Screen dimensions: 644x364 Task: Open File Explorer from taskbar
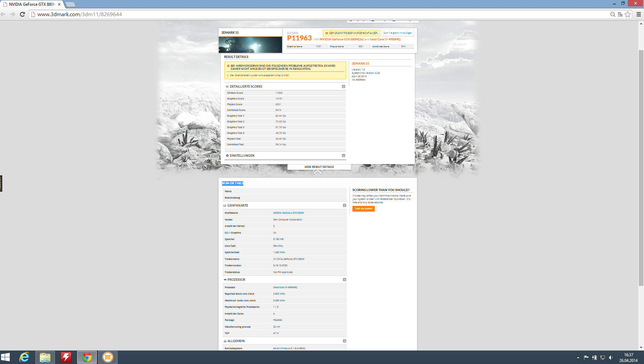[45, 357]
